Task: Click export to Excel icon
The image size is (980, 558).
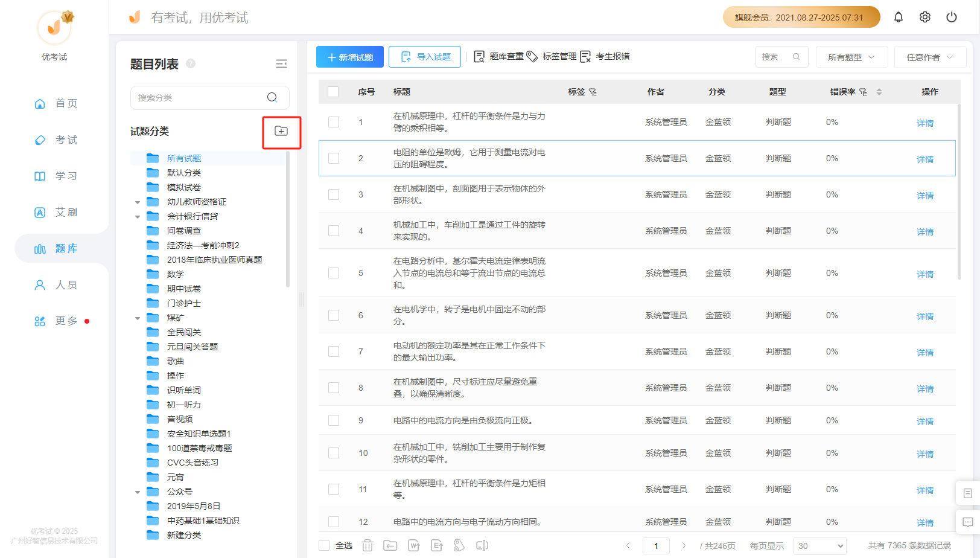Action: 437,545
